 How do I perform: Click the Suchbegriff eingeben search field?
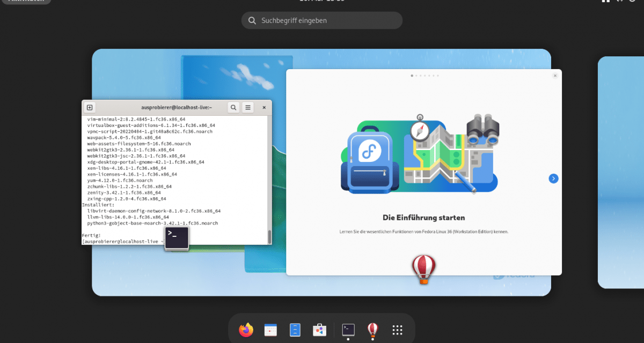click(321, 20)
